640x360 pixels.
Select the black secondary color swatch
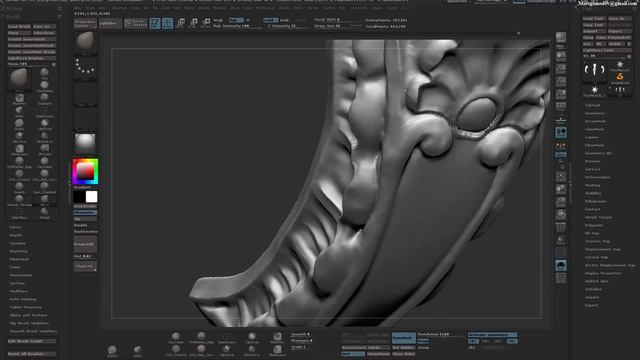click(79, 197)
